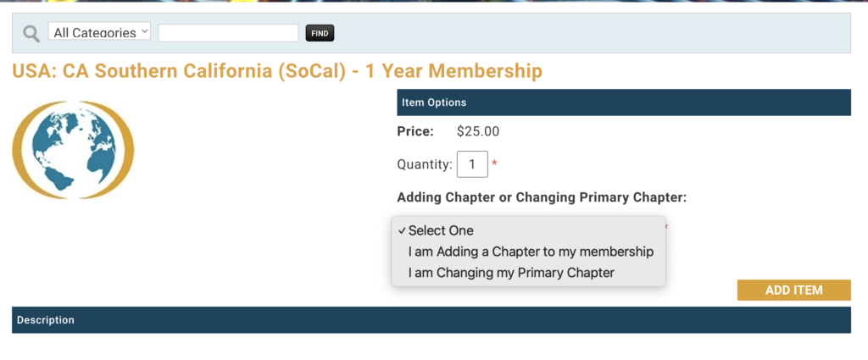The height and width of the screenshot is (360, 868).
Task: Open the All Categories dropdown
Action: click(100, 32)
